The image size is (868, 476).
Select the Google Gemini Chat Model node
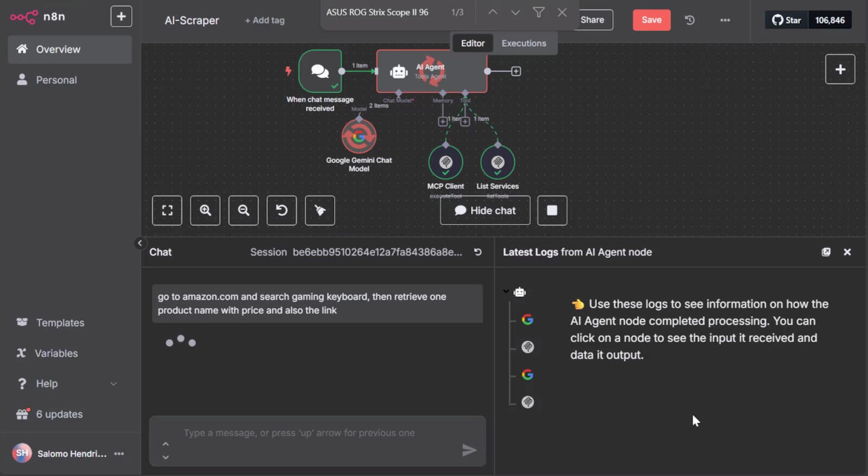[359, 136]
